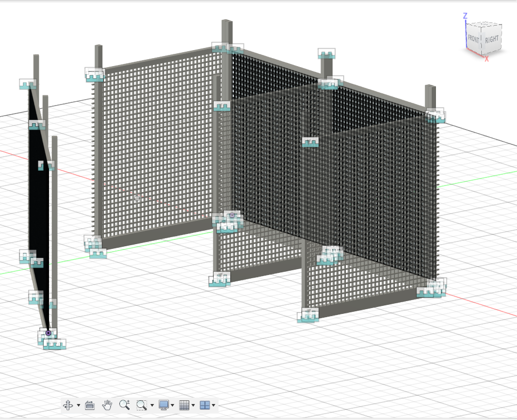Image resolution: width=517 pixels, height=420 pixels.
Task: Click the Look At camera icon
Action: click(90, 405)
